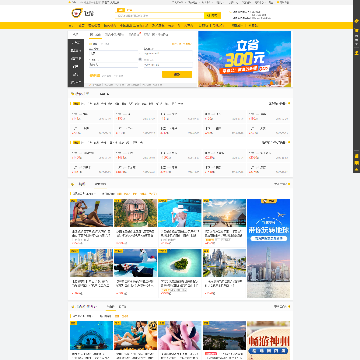The width and height of the screenshot is (360, 360).
Task: Open the user profile icon in right sidebar
Action: [356, 52]
